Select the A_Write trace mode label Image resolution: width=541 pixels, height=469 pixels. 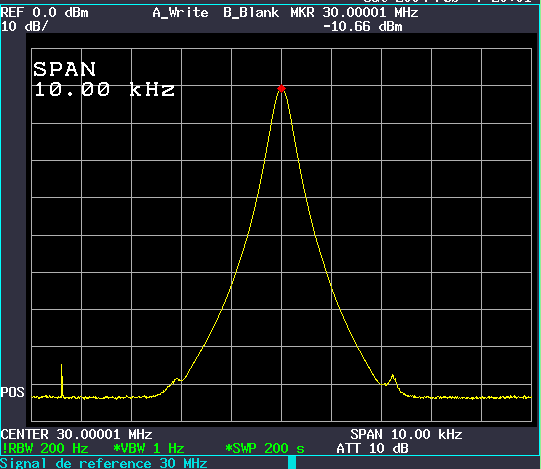coord(180,13)
